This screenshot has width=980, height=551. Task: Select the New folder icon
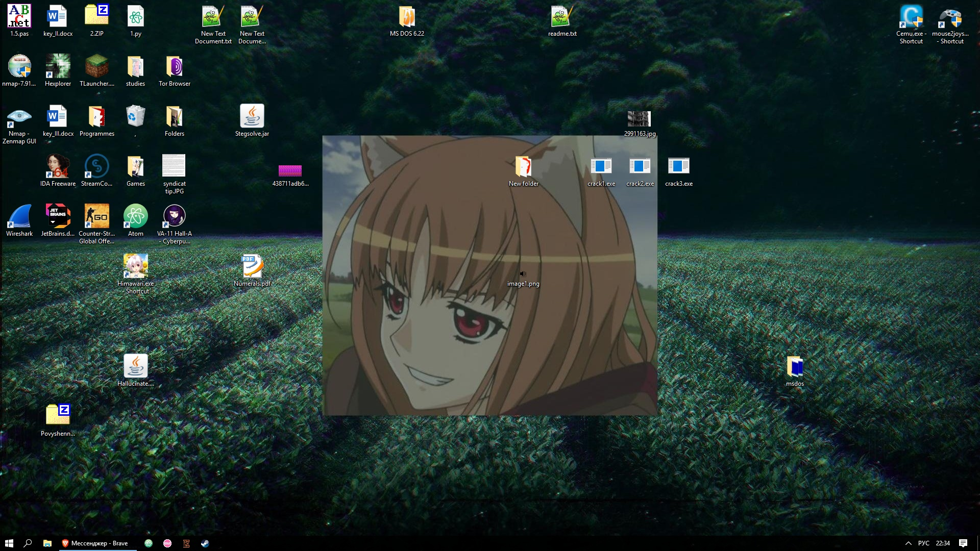point(523,166)
